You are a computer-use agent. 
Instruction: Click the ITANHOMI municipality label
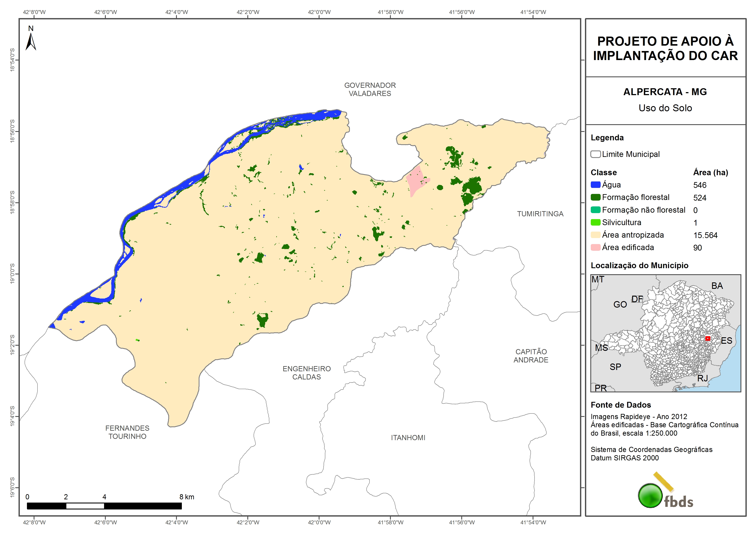[x=408, y=438]
